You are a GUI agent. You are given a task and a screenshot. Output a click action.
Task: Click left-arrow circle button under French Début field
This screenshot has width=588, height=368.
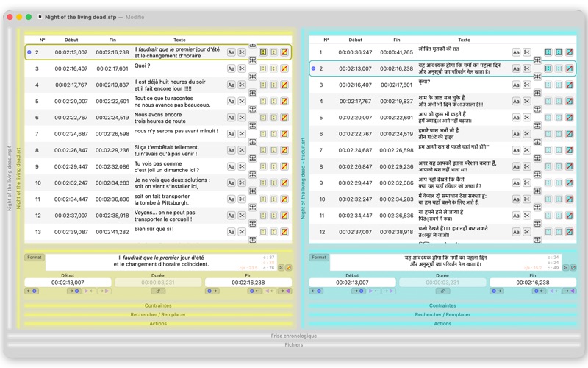coord(32,291)
